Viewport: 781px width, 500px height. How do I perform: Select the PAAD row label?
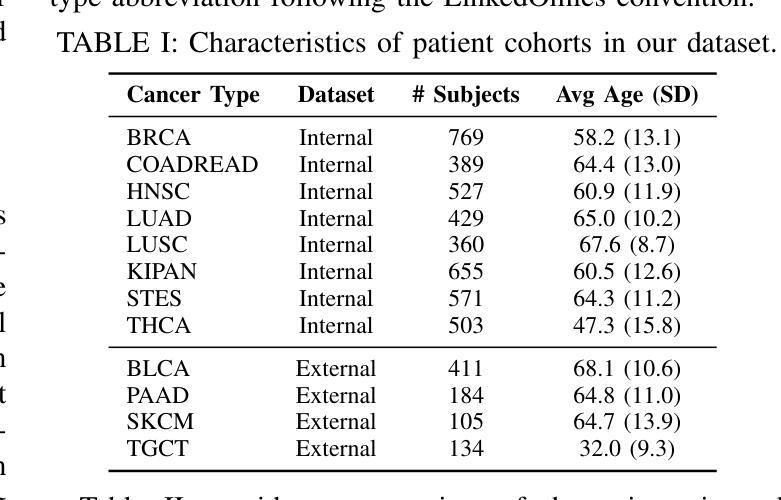coord(158,396)
